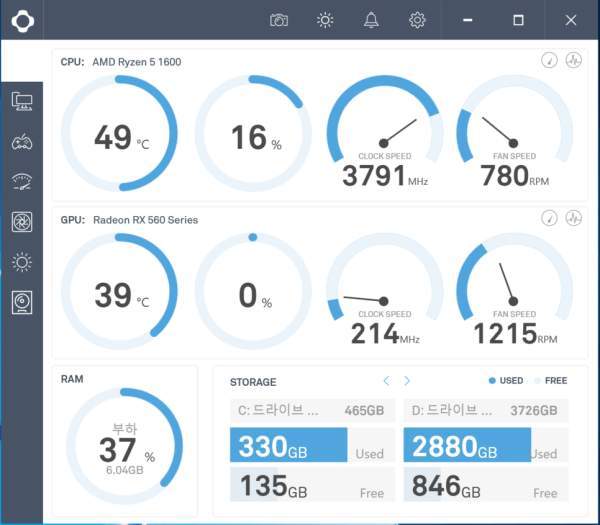This screenshot has height=525, width=600.
Task: Select the D: drive 3726GB header
Action: pos(486,410)
